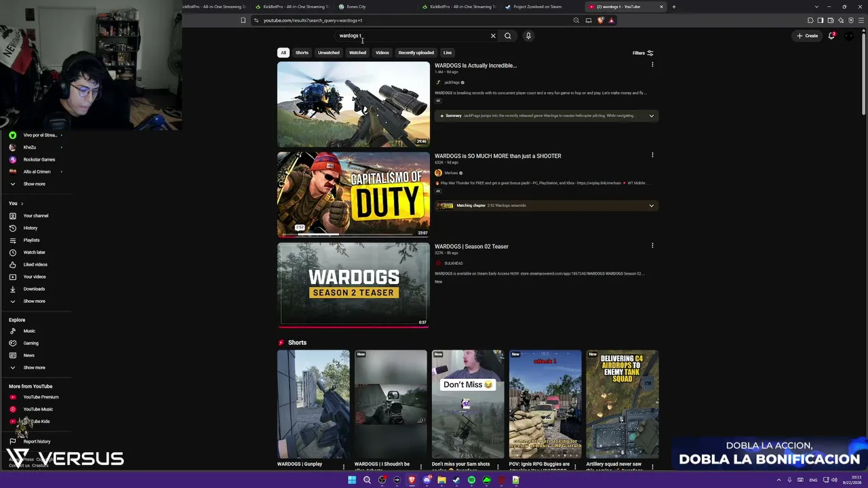Screen dimensions: 868x488
Task: Click the Create button
Action: click(808, 35)
